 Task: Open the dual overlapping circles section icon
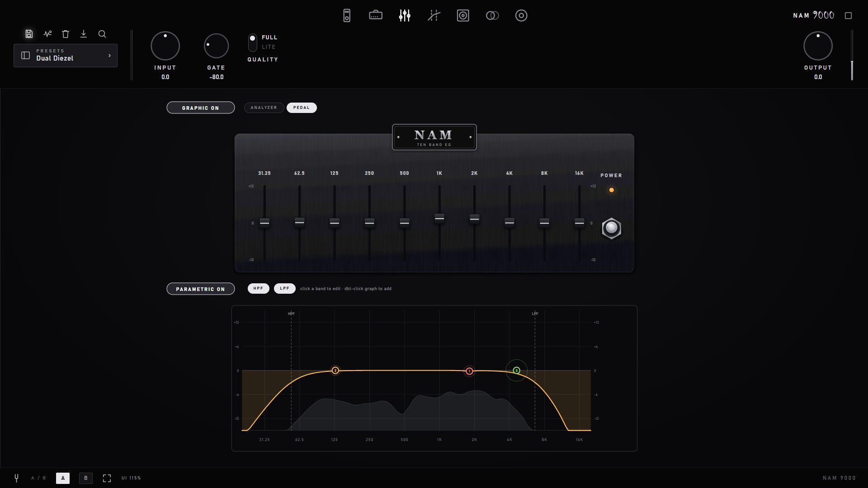(x=492, y=16)
